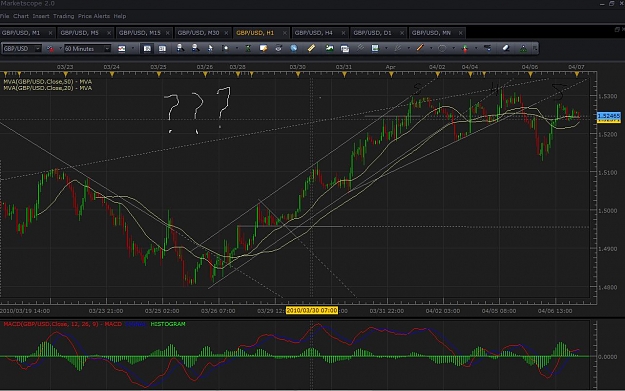Open the Insert menu
The width and height of the screenshot is (625, 391).
pos(41,16)
